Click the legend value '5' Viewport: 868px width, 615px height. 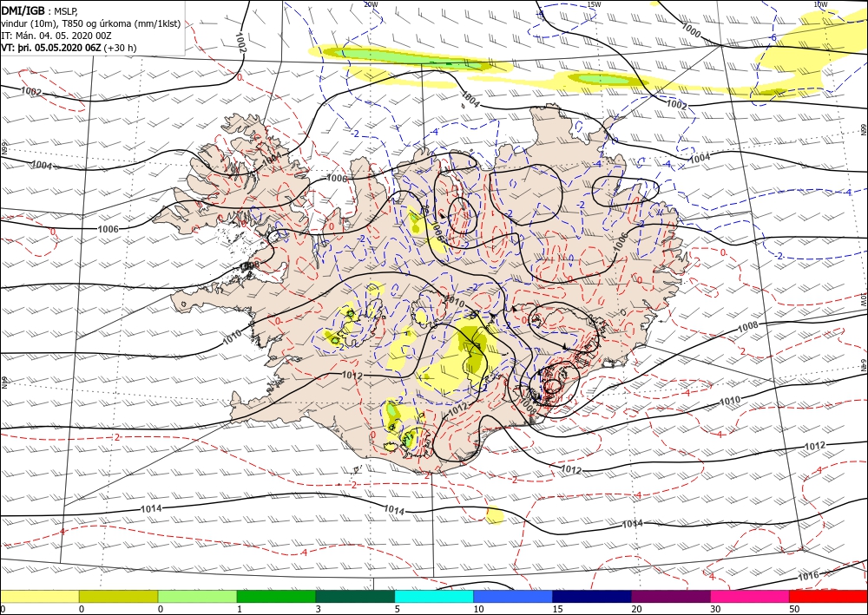point(397,609)
